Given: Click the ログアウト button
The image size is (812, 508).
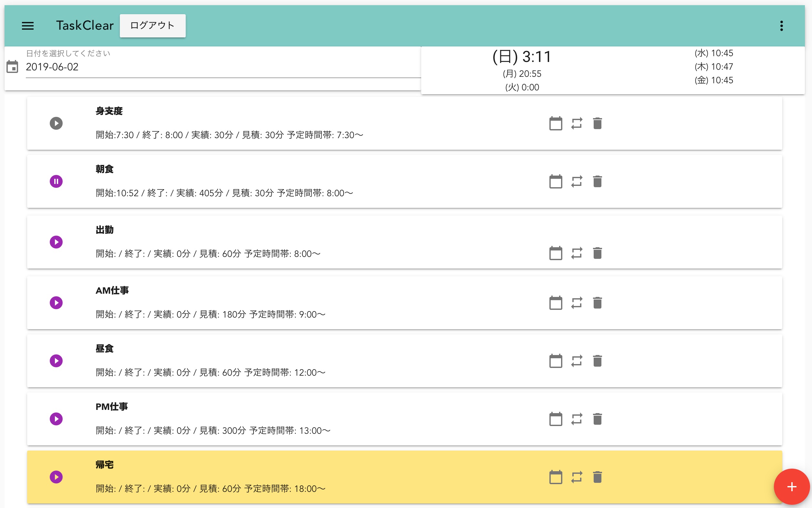Looking at the screenshot, I should [x=152, y=26].
